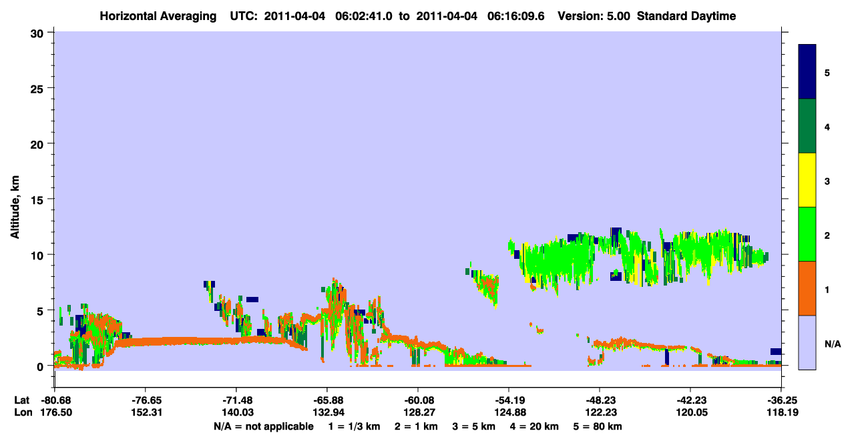
Task: Click the latitude value -54.19
Action: (509, 400)
